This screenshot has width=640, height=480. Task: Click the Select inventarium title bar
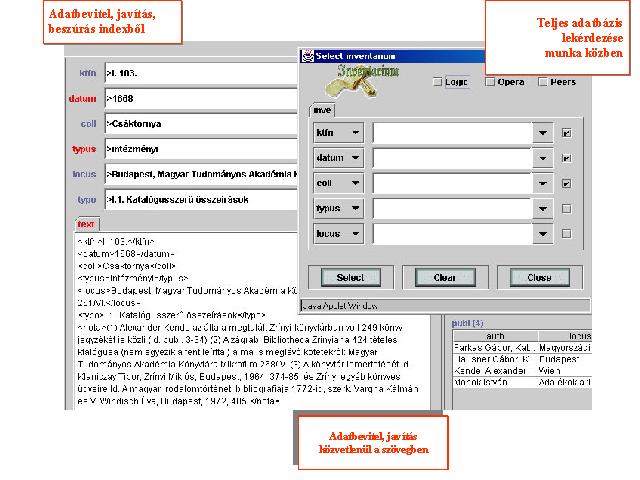[393, 56]
